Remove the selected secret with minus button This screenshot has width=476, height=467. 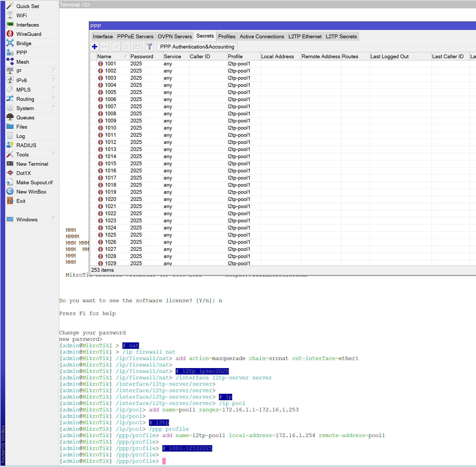(x=105, y=47)
